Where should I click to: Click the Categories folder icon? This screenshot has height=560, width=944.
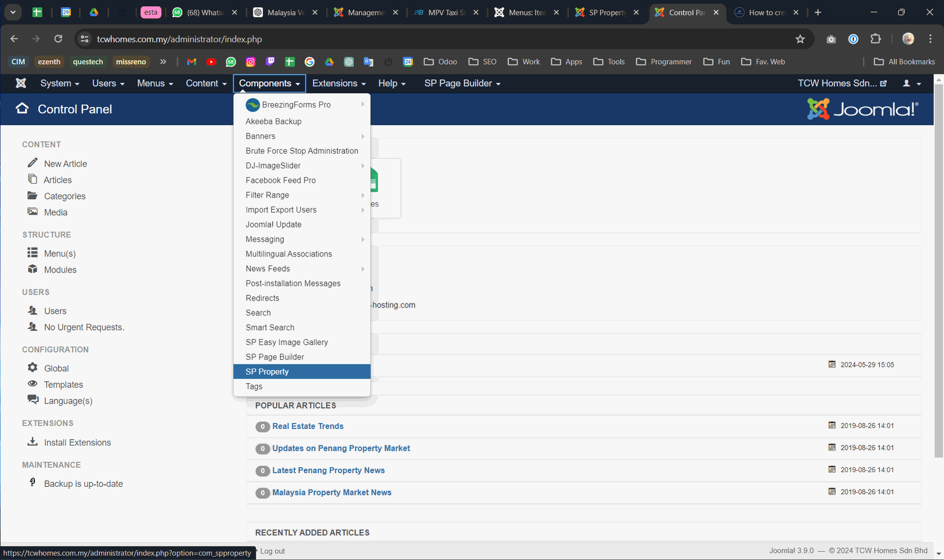[x=32, y=196]
